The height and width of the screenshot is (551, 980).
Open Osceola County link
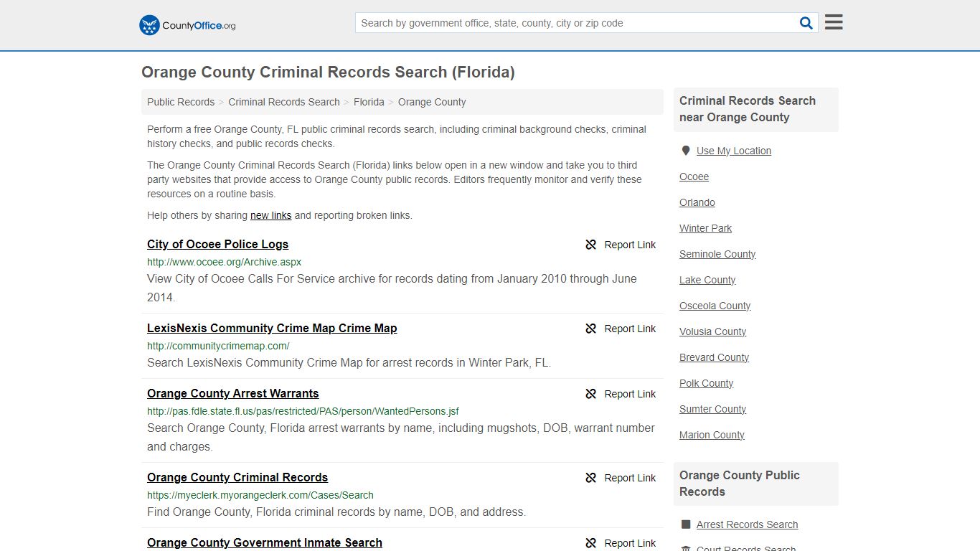pyautogui.click(x=715, y=306)
